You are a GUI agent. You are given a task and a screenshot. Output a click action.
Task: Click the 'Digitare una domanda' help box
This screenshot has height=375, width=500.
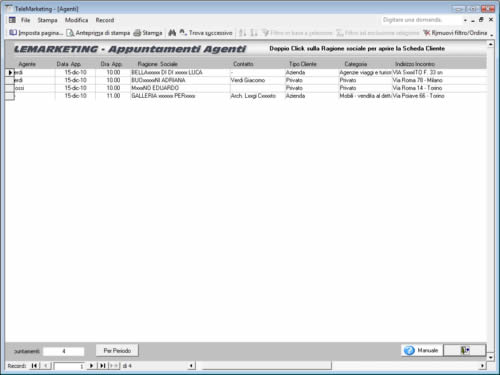[x=422, y=20]
